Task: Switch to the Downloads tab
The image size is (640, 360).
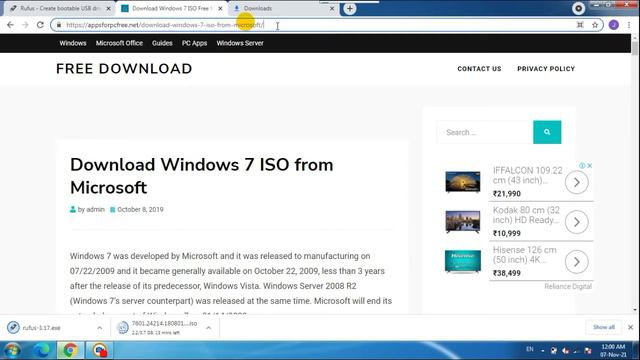Action: (284, 8)
